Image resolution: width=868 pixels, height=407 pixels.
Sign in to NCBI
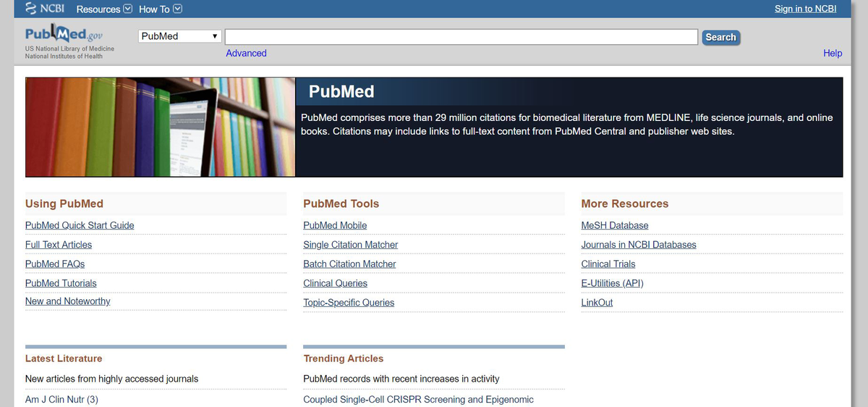805,9
